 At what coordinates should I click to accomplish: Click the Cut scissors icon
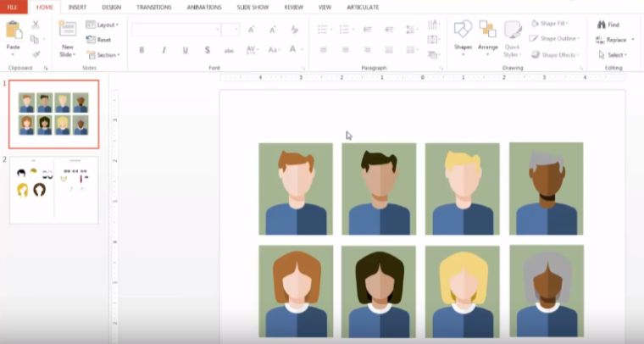[36, 25]
